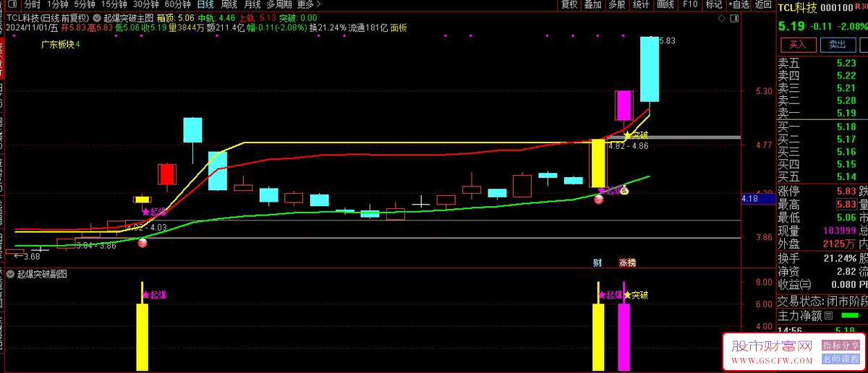
Task: Click the 复权 adjustment button
Action: click(x=570, y=4)
